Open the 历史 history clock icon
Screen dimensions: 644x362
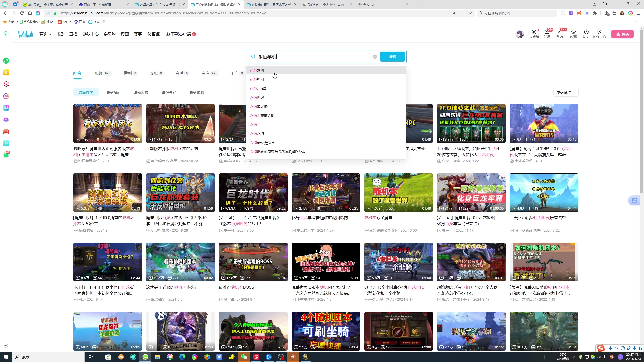586,34
